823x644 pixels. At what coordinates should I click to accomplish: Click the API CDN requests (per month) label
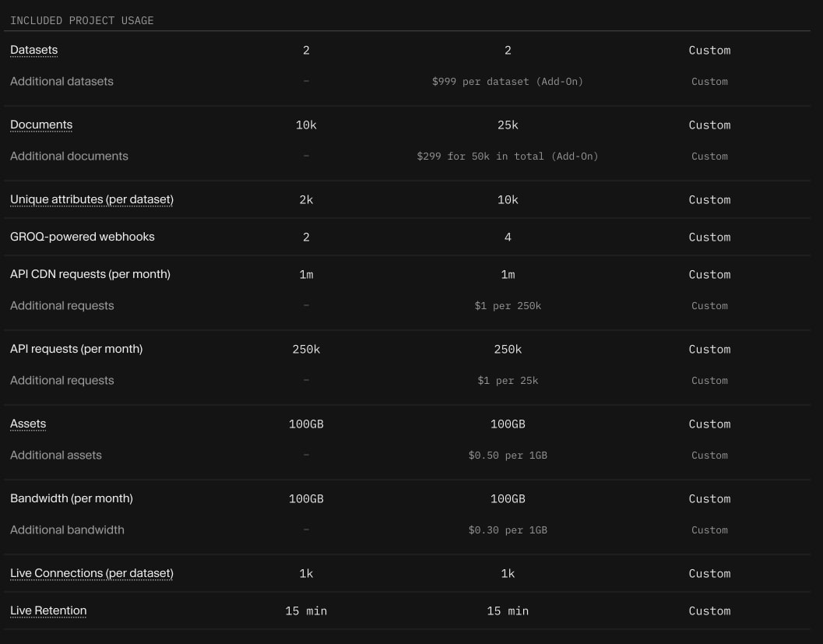pyautogui.click(x=90, y=274)
